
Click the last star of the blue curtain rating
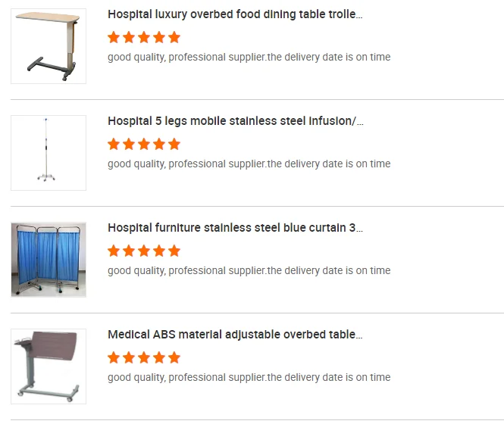point(174,251)
